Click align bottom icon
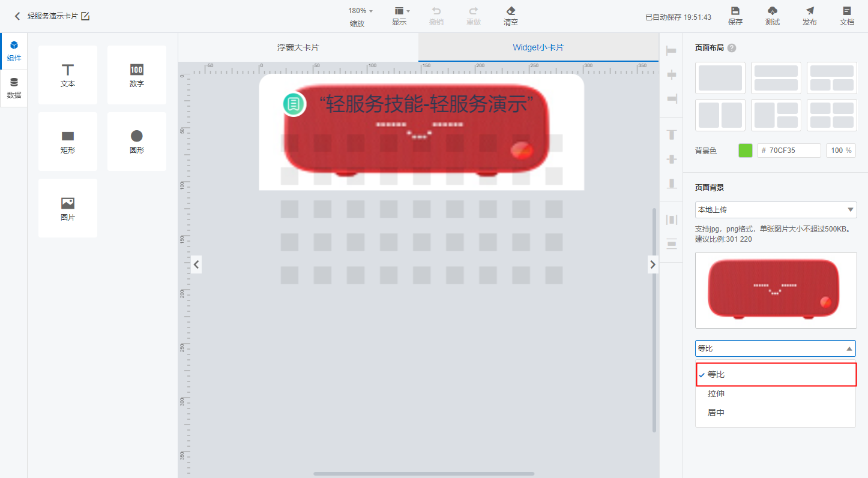Viewport: 868px width, 478px height. coord(672,184)
